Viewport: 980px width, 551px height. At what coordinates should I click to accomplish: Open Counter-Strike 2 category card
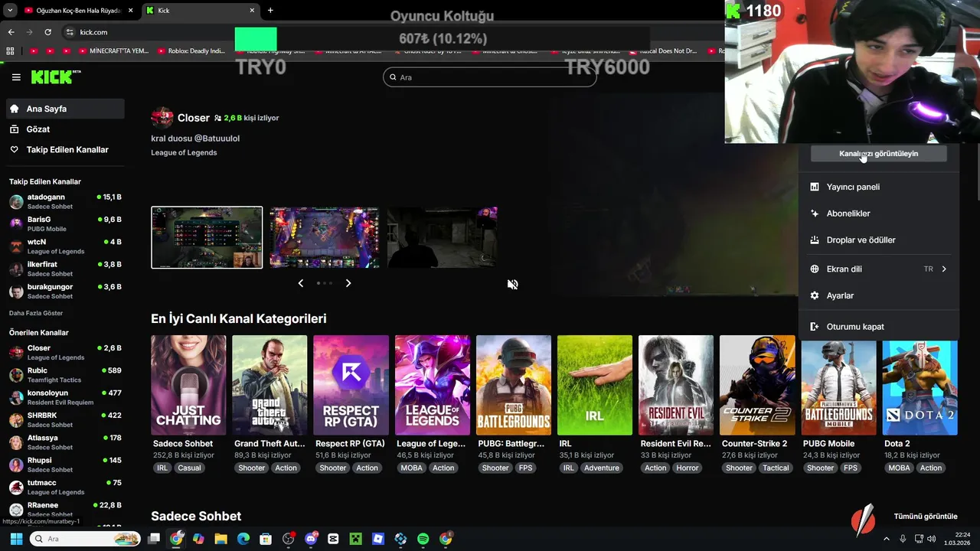[757, 385]
